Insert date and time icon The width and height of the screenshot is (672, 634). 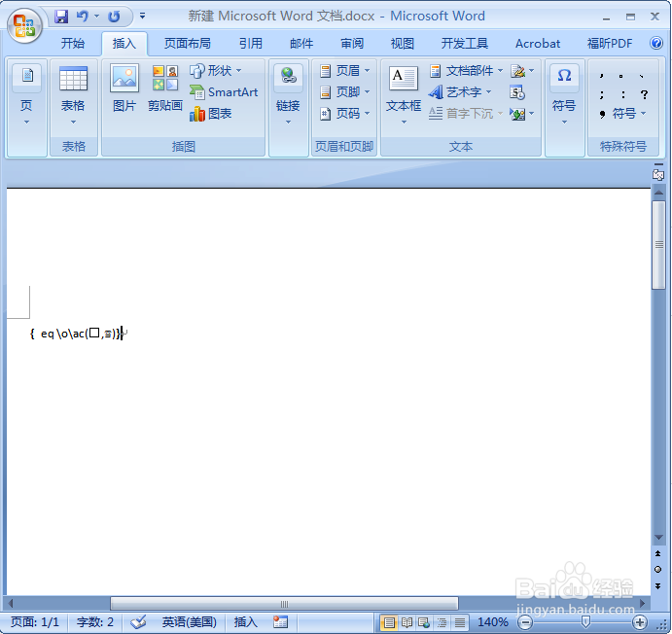[517, 92]
